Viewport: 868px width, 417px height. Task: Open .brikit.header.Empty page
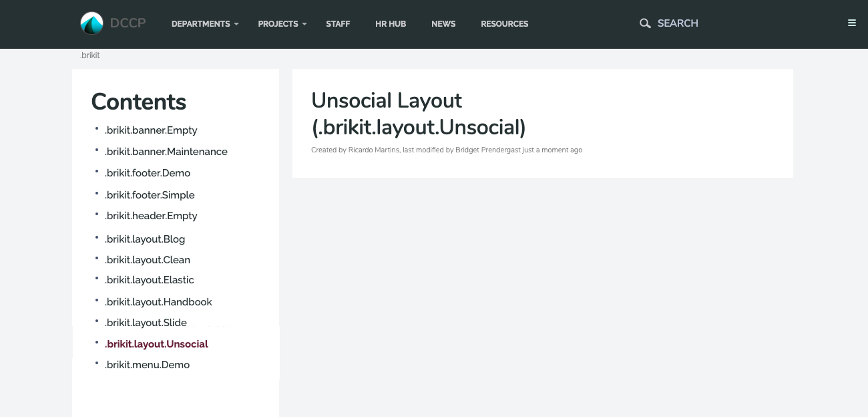pyautogui.click(x=151, y=216)
